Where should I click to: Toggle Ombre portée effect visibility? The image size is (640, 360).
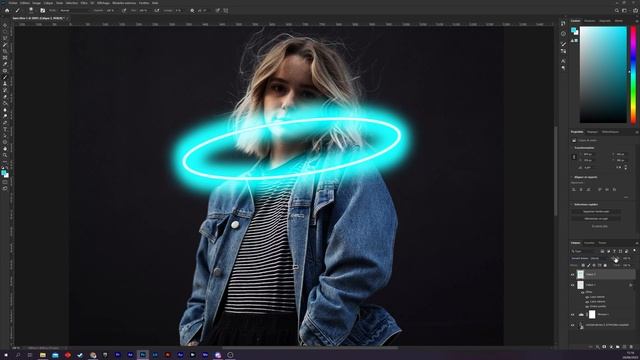[x=587, y=307]
